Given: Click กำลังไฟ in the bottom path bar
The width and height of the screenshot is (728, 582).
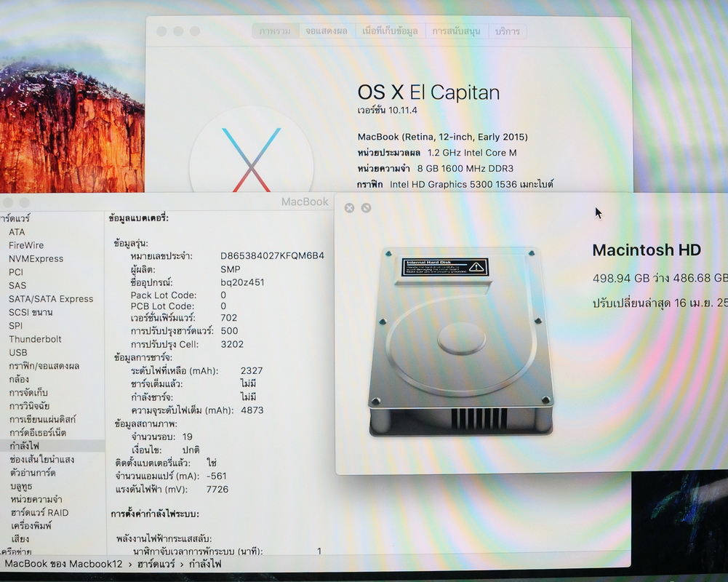Looking at the screenshot, I should click(x=205, y=564).
